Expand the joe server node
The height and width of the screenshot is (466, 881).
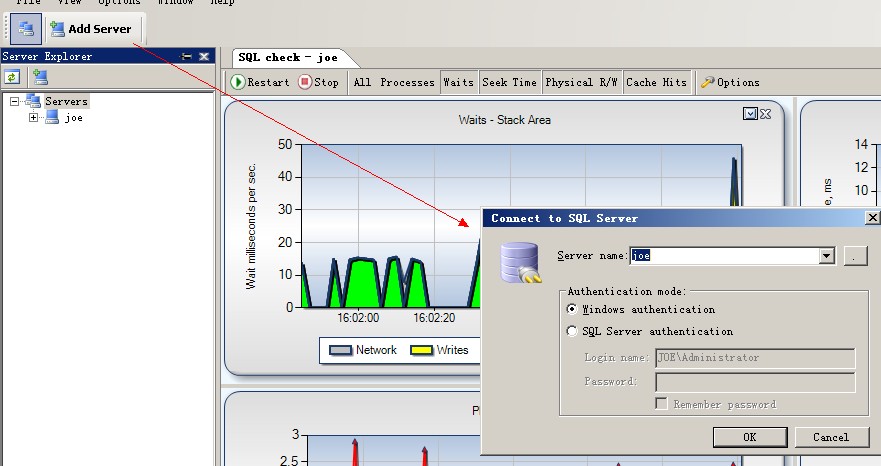34,117
